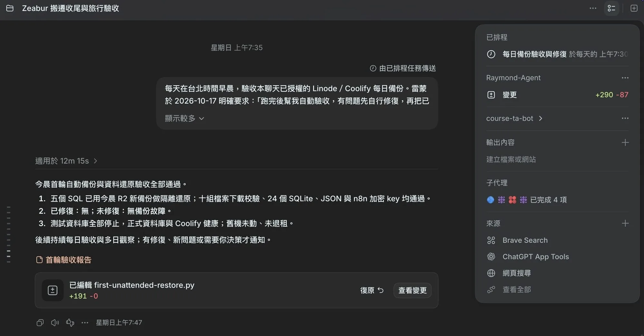644x336 pixels.
Task: Open the Raymond-Agent three-dot menu
Action: [625, 78]
